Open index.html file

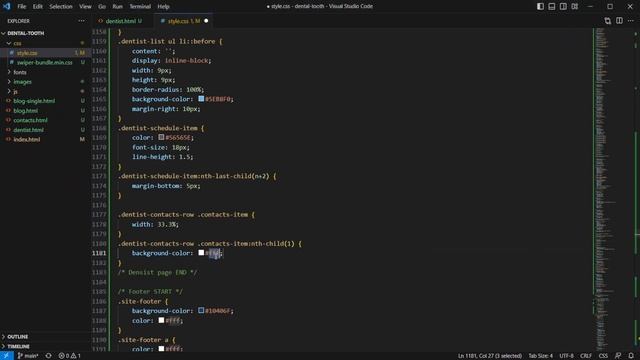tap(27, 139)
